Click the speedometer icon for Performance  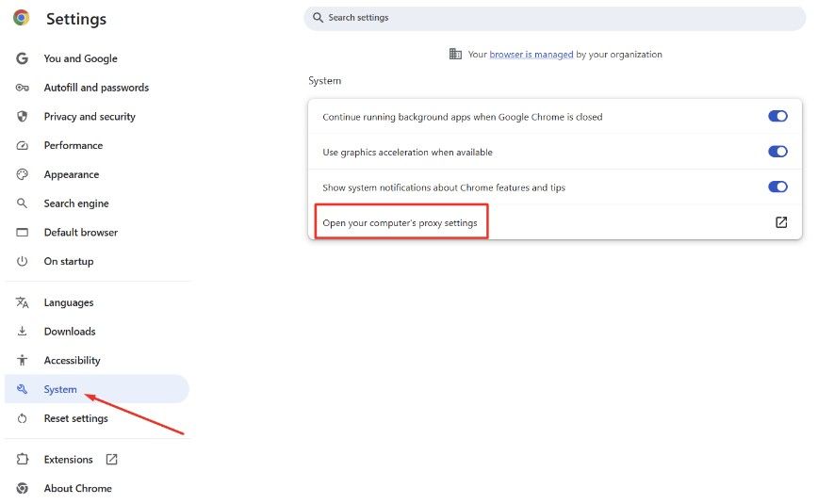pos(22,146)
